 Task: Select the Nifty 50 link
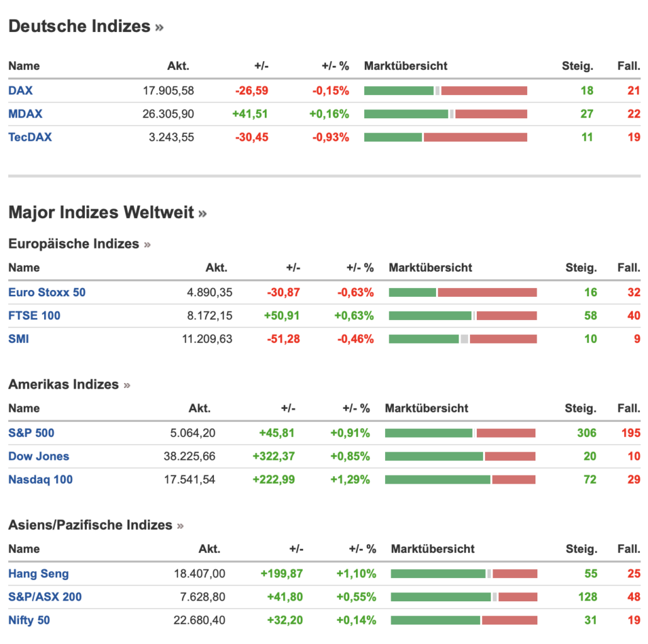pyautogui.click(x=29, y=620)
